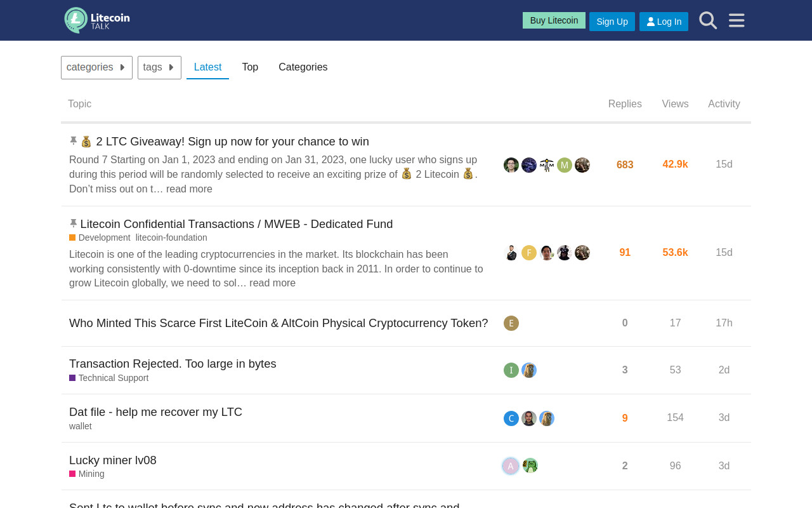Click last avatar in MWEB topic row
Viewport: 812px width, 508px height.
(x=582, y=253)
